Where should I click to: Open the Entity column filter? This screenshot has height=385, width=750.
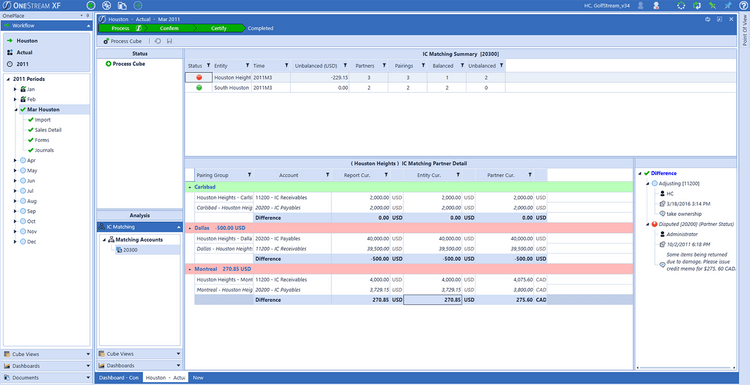247,66
